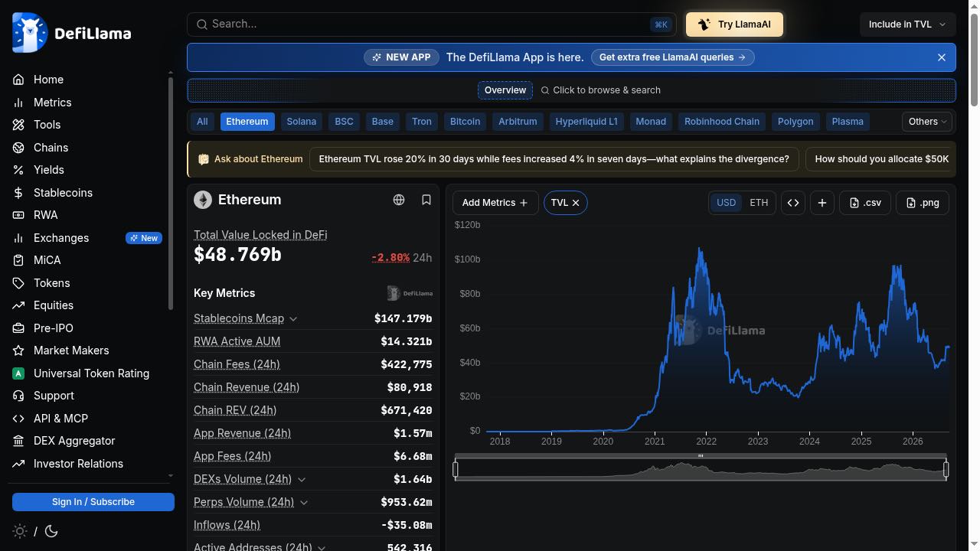Expand Perps Volume (24h) details
This screenshot has width=980, height=551.
[304, 503]
